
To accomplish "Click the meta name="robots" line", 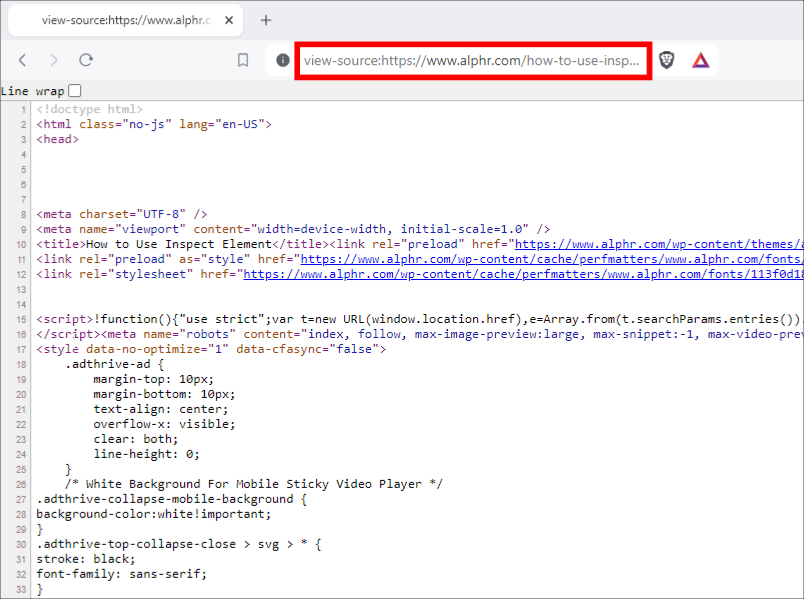I will click(419, 334).
